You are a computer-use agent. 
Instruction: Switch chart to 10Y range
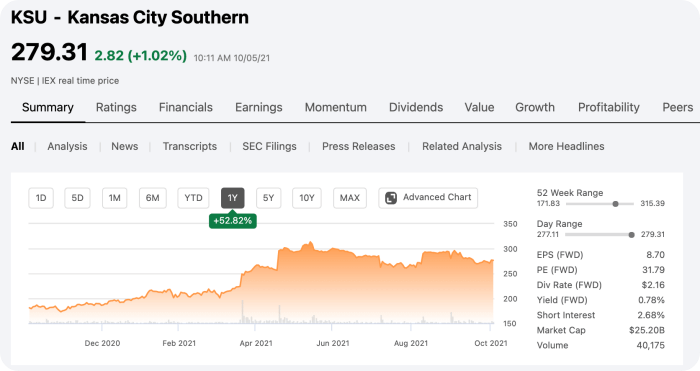307,198
